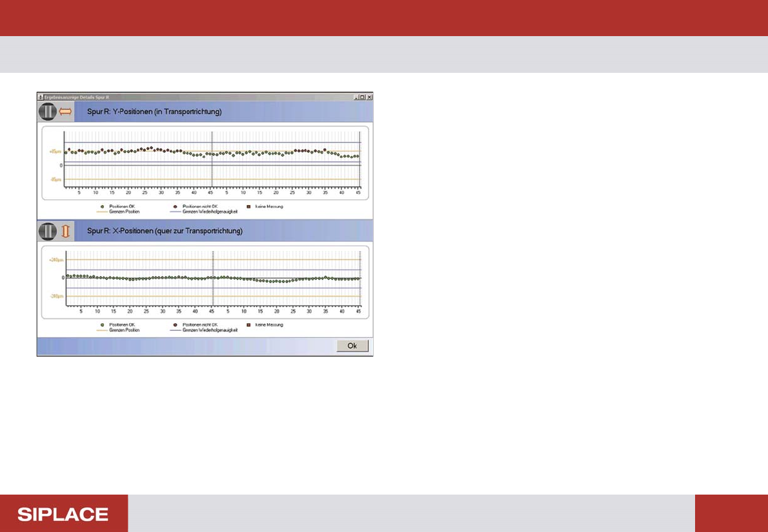
Task: Click conveyor track icon in Y-Positionen header
Action: 48,112
